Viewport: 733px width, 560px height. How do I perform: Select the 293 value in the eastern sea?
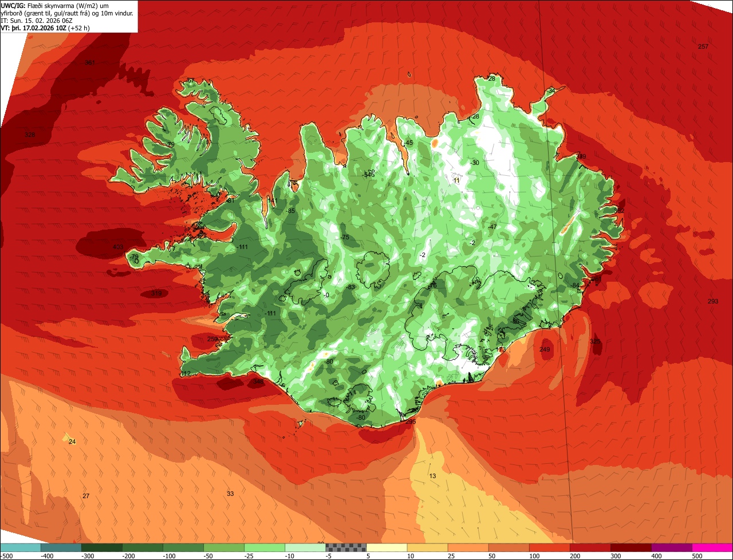pyautogui.click(x=712, y=302)
